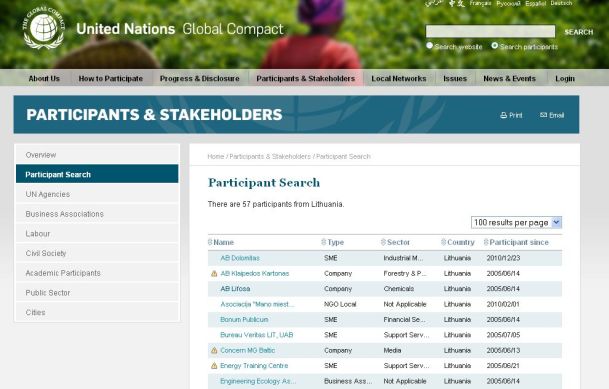This screenshot has height=389, width=609.
Task: Go to Login page
Action: point(565,78)
